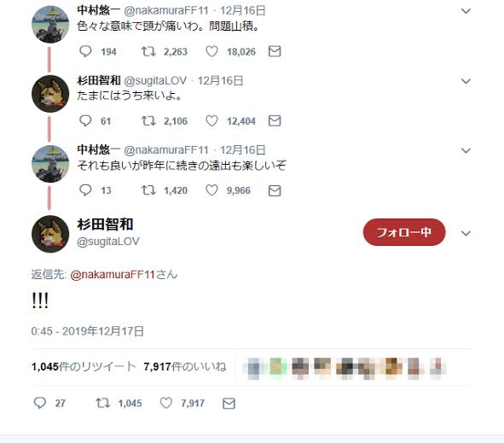This screenshot has width=504, height=443.
Task: View the 1,045件のリツイート list
Action: [84, 367]
